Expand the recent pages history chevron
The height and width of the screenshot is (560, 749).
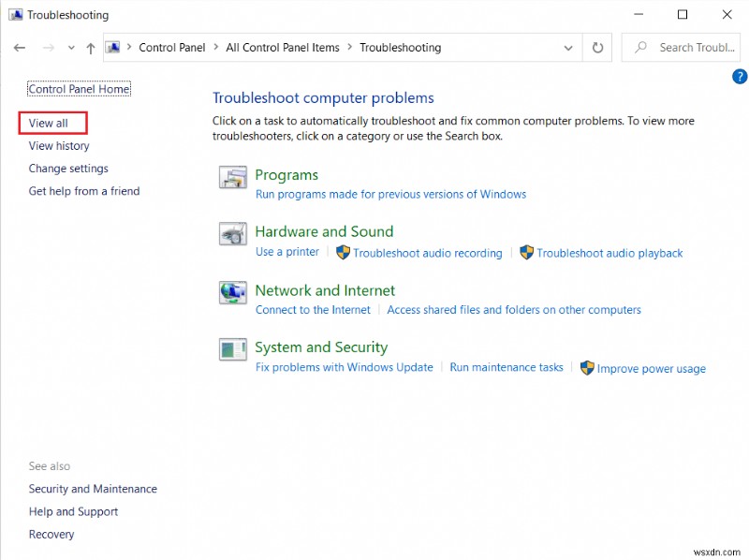click(71, 47)
